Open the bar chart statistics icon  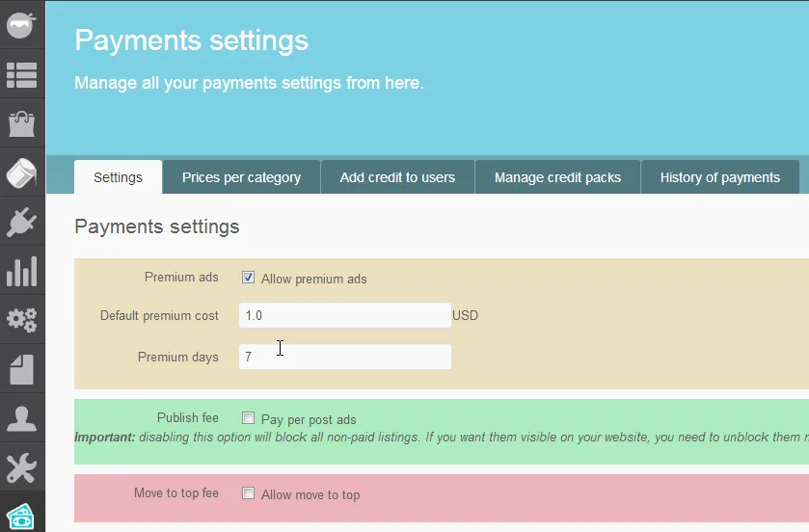[x=21, y=272]
